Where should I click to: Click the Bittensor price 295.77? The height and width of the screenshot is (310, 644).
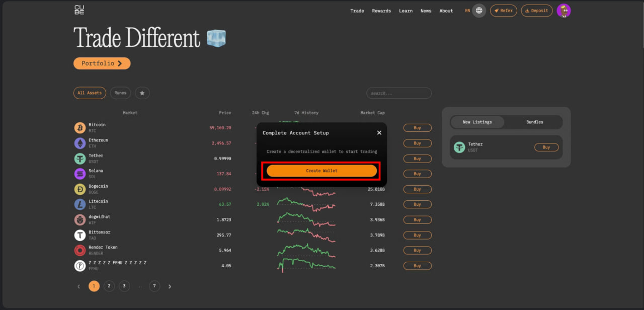click(x=223, y=235)
